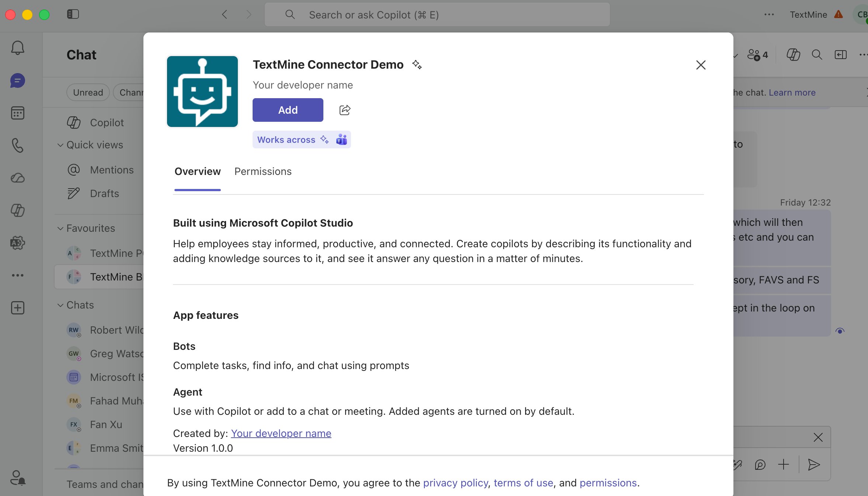Click the app's robot logo thumbnail

click(202, 92)
